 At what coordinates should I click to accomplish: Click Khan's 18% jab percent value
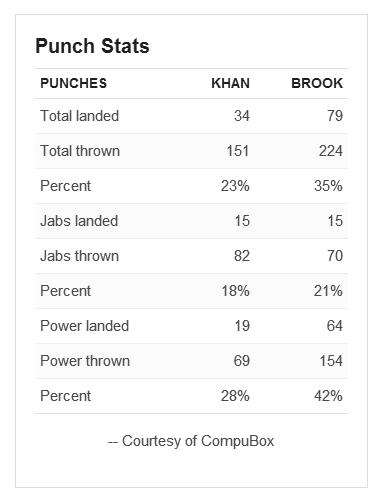(x=235, y=291)
